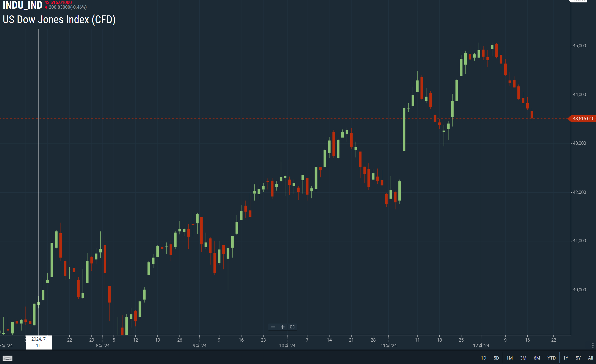This screenshot has height=364, width=596.
Task: Click the red current price tag on axis
Action: [x=583, y=119]
